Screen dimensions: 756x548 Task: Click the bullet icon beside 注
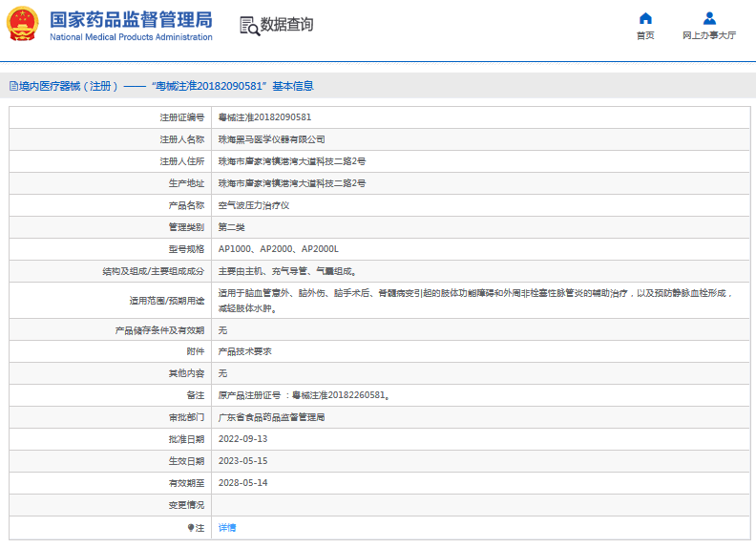tap(191, 528)
